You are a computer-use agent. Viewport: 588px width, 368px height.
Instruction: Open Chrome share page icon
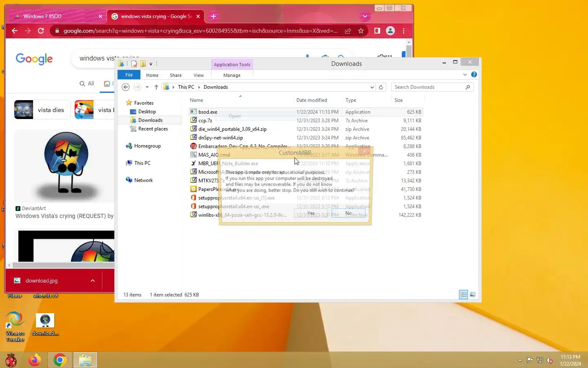[348, 31]
